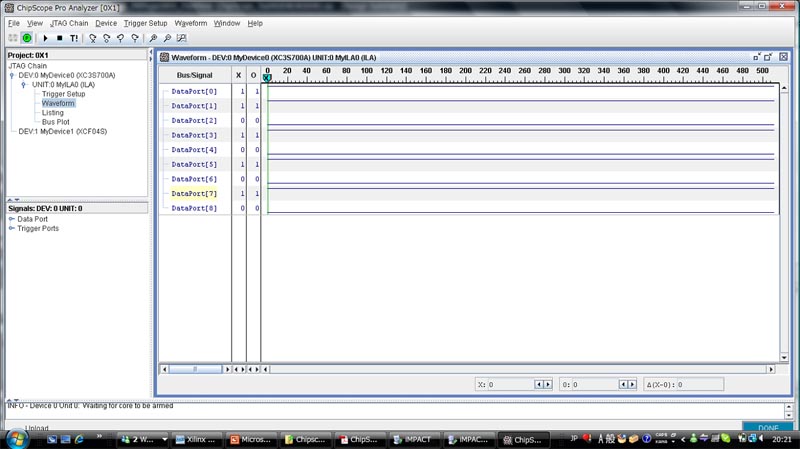Open the JTAG Chain menu
The image size is (800, 449).
coord(69,23)
